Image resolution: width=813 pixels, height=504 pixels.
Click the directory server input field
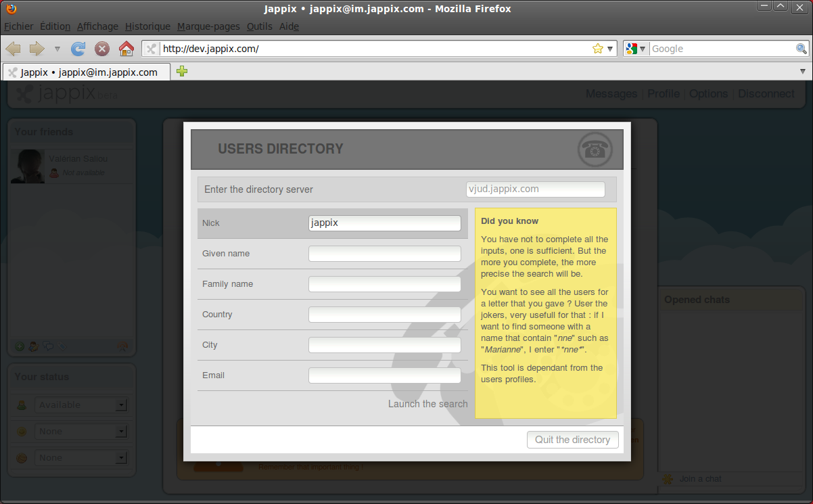click(x=535, y=189)
